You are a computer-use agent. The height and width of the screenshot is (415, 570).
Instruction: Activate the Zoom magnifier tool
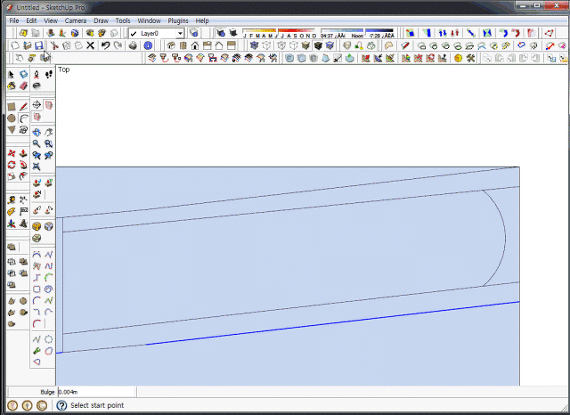pos(36,144)
